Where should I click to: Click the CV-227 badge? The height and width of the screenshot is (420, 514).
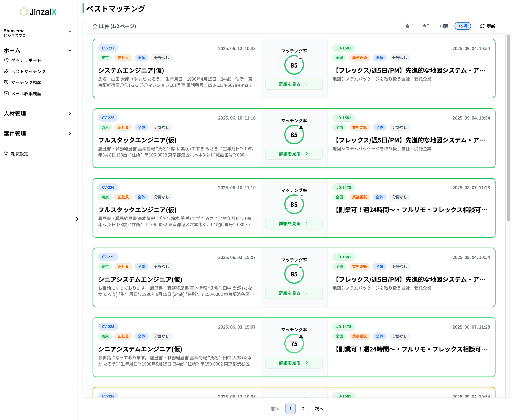point(108,48)
